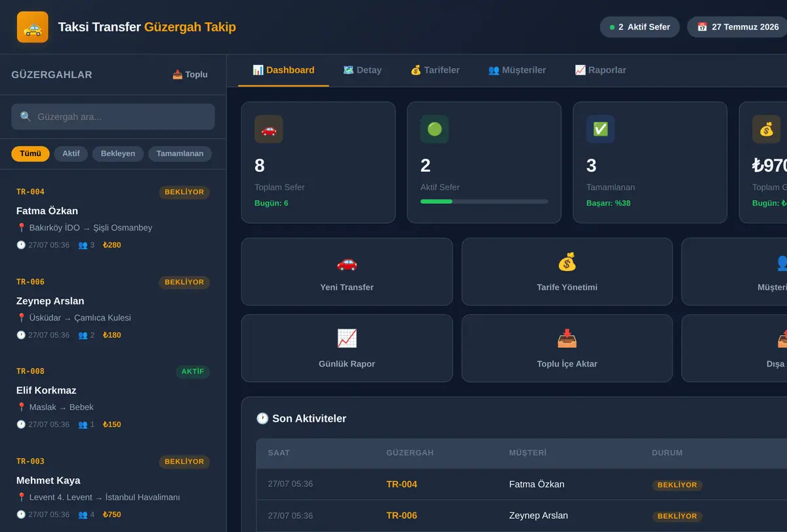787x532 pixels.
Task: Click the inbox tray icon on Toplu İçe Aktar tile
Action: (567, 339)
